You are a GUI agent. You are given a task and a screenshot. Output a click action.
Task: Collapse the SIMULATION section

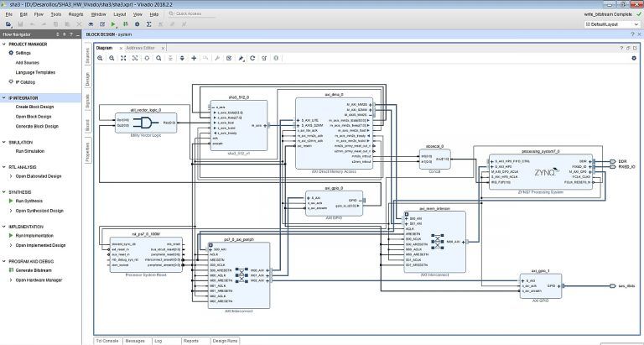(x=4, y=142)
